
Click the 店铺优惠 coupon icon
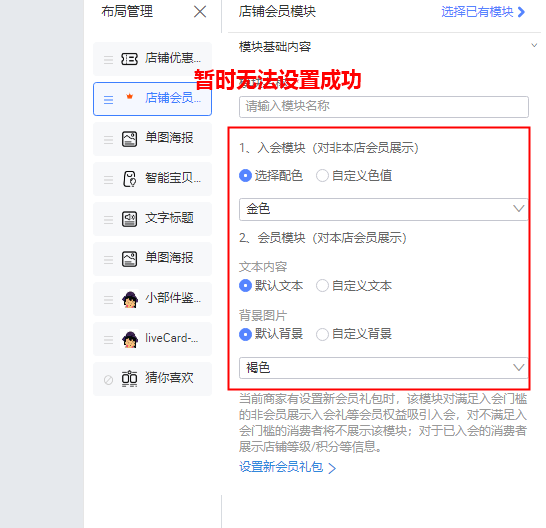[129, 59]
